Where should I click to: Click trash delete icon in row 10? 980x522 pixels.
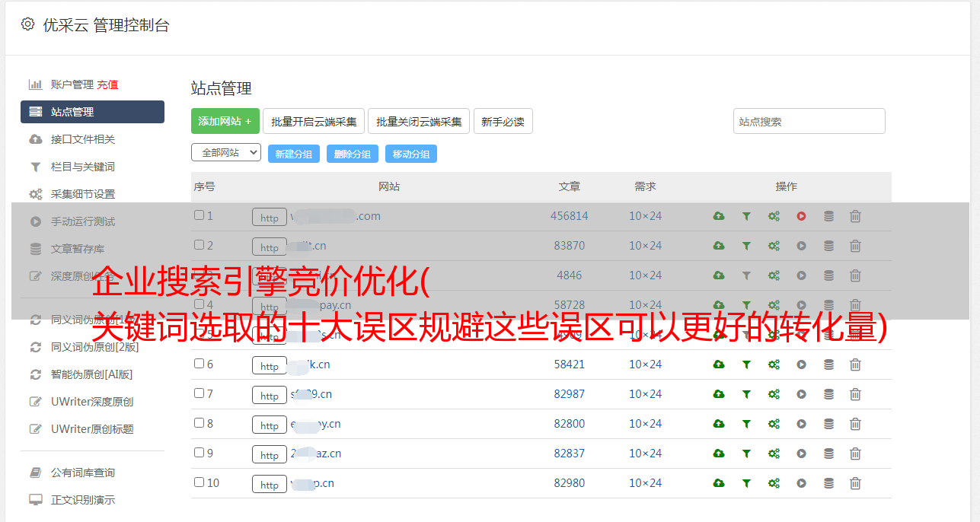855,483
